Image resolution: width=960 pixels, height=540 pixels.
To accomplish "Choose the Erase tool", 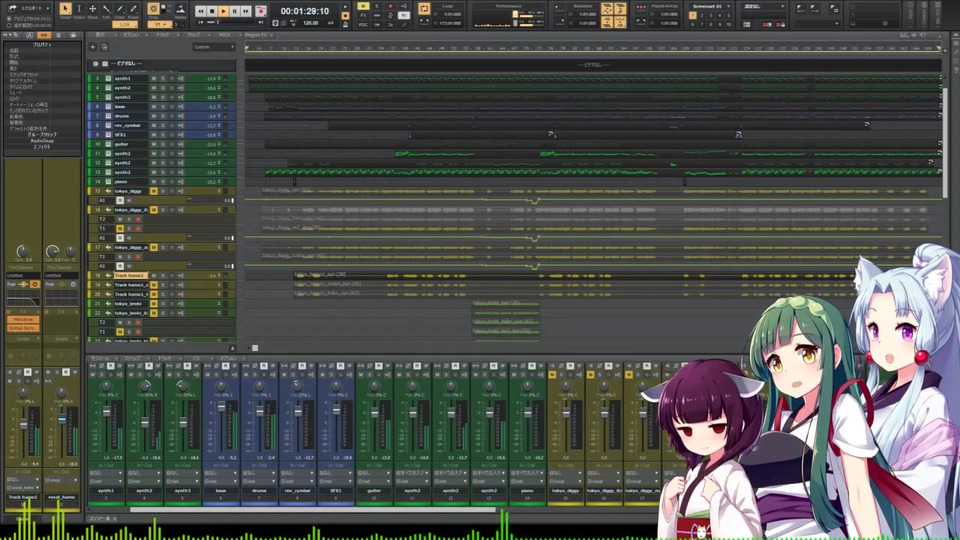I will coord(134,10).
